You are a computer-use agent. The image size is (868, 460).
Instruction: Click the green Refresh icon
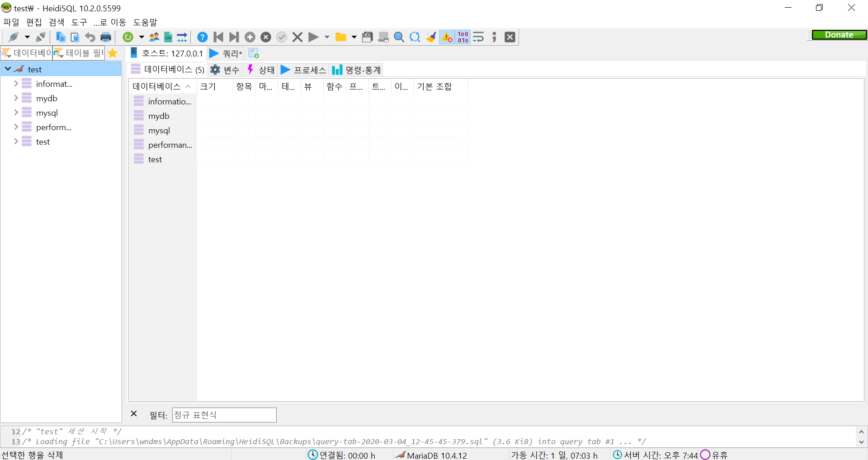click(x=128, y=37)
